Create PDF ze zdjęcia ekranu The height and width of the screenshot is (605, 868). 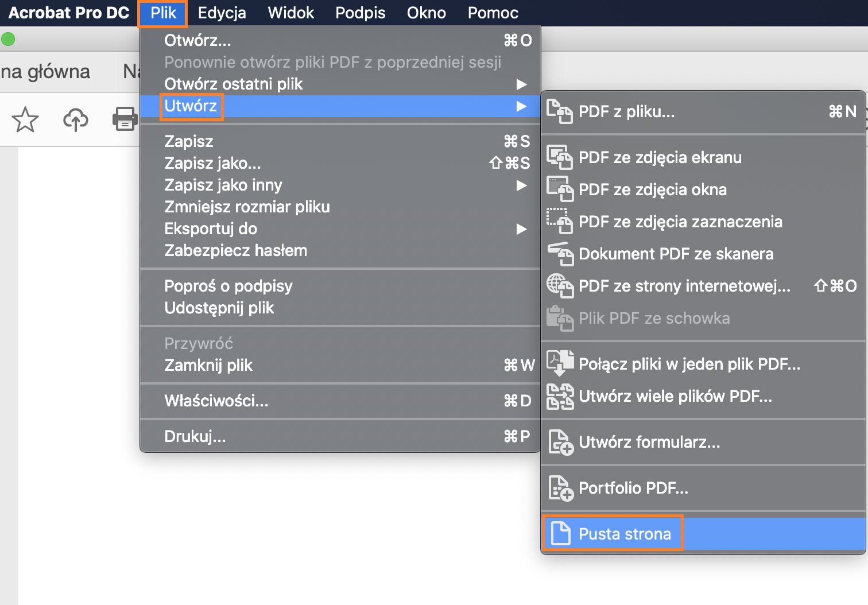coord(660,157)
